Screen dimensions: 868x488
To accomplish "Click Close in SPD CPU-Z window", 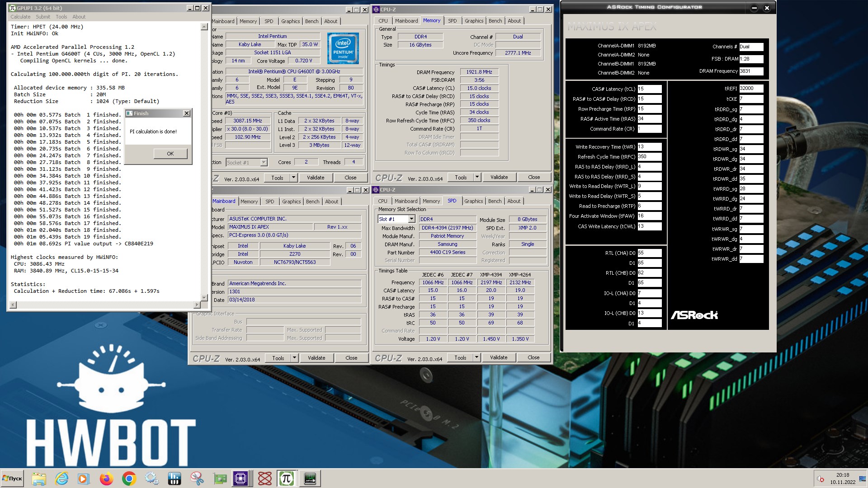I will click(533, 357).
